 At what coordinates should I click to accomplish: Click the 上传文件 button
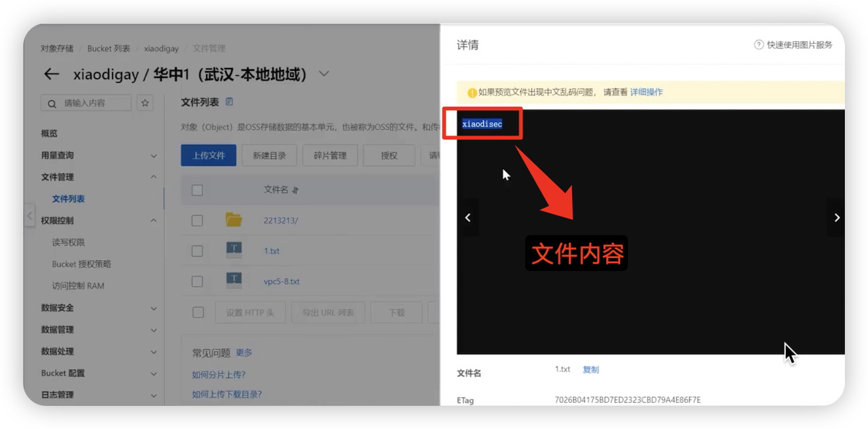pyautogui.click(x=209, y=155)
